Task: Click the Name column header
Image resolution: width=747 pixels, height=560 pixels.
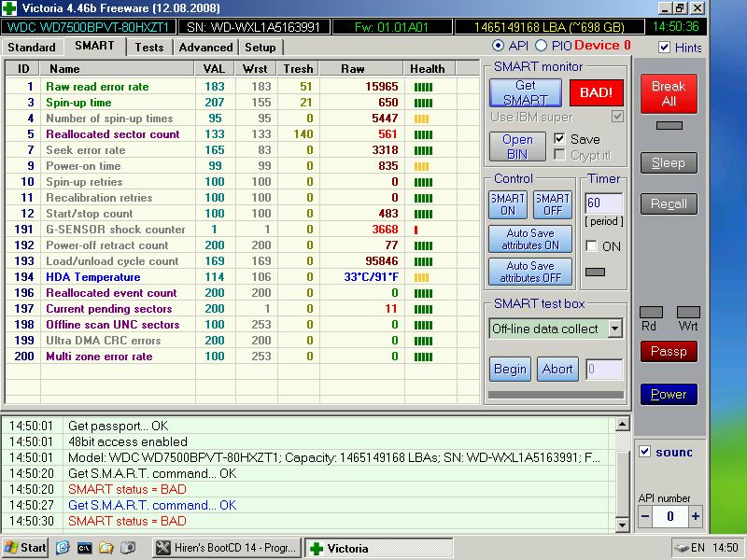Action: (118, 68)
